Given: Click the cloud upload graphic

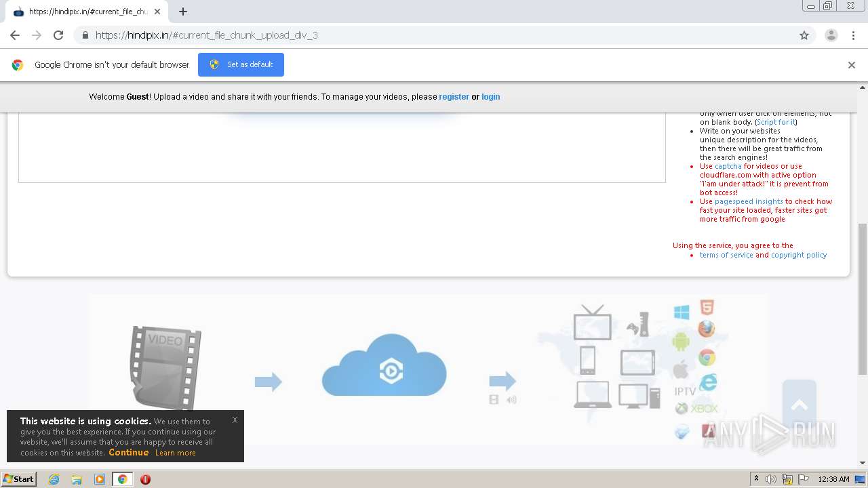Looking at the screenshot, I should pos(384,366).
